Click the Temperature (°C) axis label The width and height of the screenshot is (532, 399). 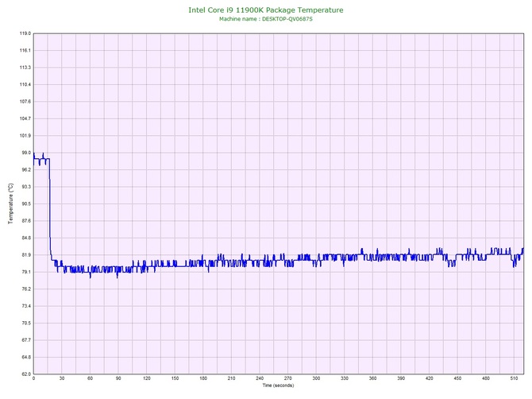pos(11,203)
